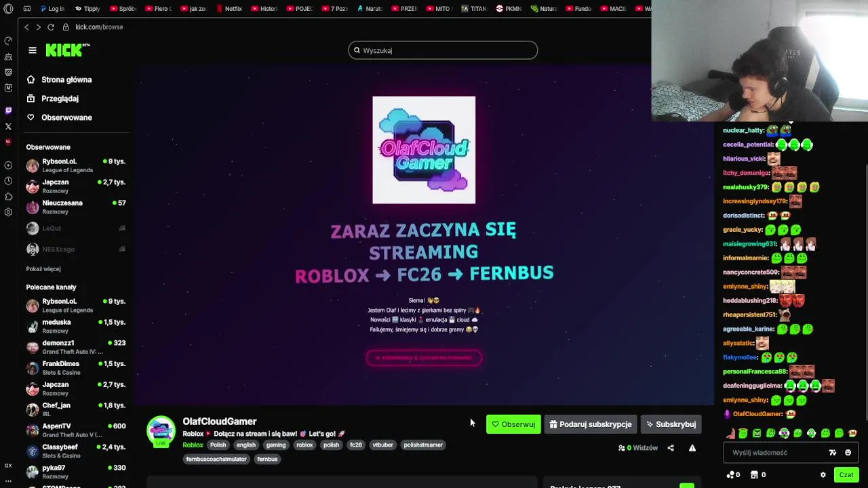Click the first quick emote in chat bar
This screenshot has width=868, height=488.
[x=730, y=434]
